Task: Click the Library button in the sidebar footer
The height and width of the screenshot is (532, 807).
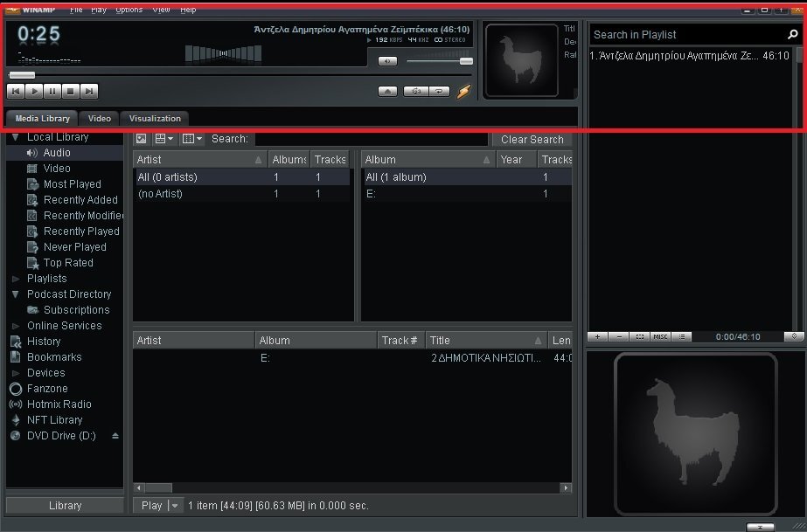Action: [65, 505]
